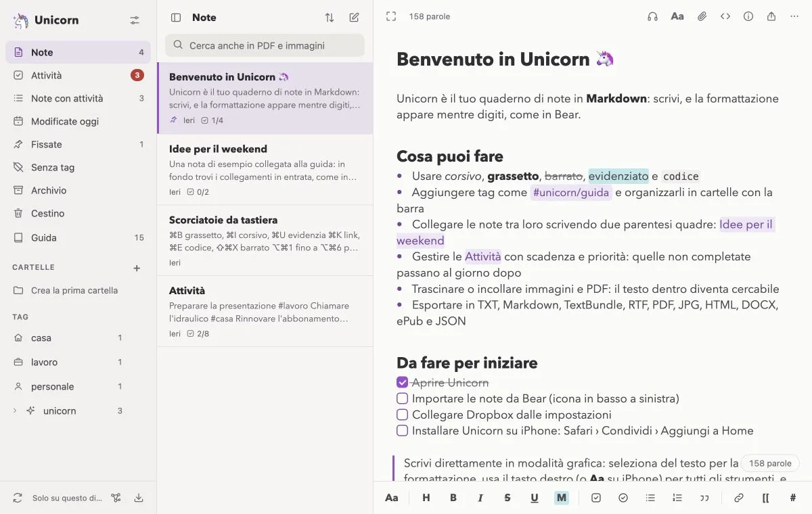The width and height of the screenshot is (812, 514).
Task: Insert a tag with the hash button
Action: click(x=793, y=498)
